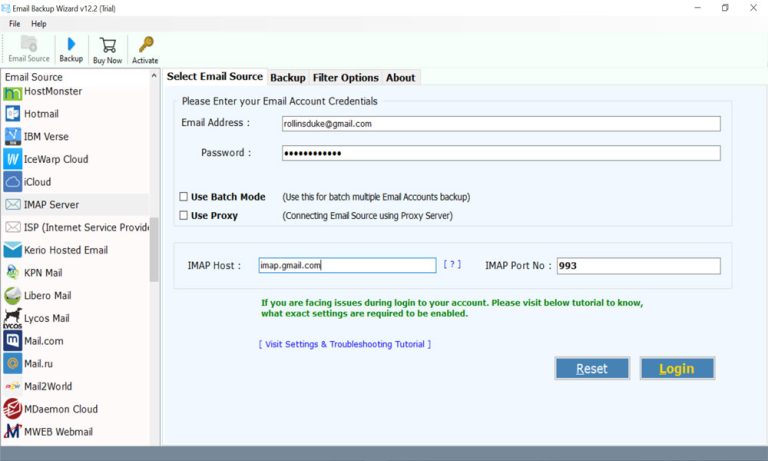Image resolution: width=768 pixels, height=461 pixels.
Task: Enable Use Batch Mode checkbox
Action: click(x=184, y=196)
